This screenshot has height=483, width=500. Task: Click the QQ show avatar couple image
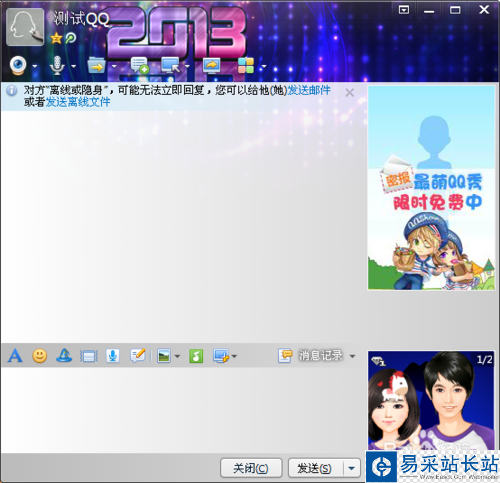click(431, 400)
